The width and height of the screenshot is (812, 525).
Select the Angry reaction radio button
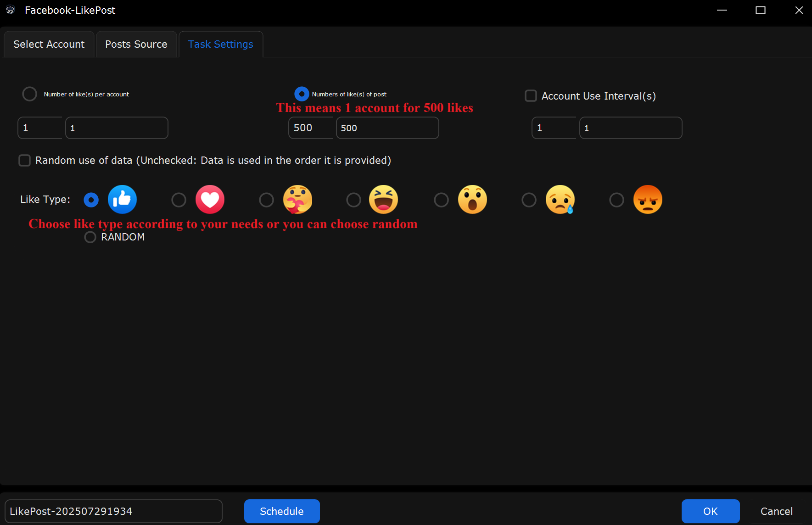(616, 200)
